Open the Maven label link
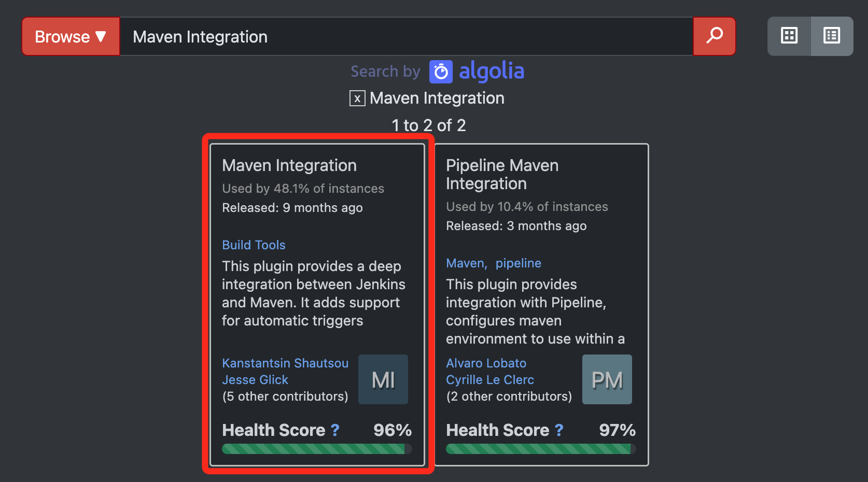Screen dimensions: 868x482 coord(466,263)
